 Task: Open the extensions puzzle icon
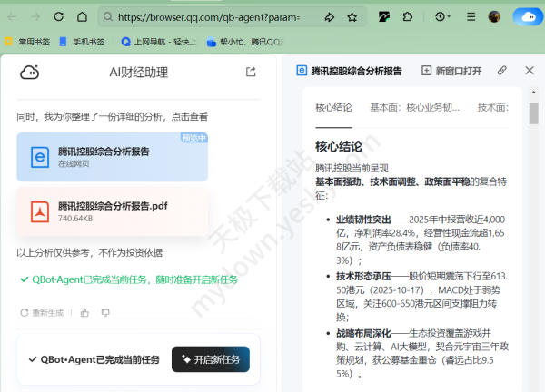pos(408,17)
